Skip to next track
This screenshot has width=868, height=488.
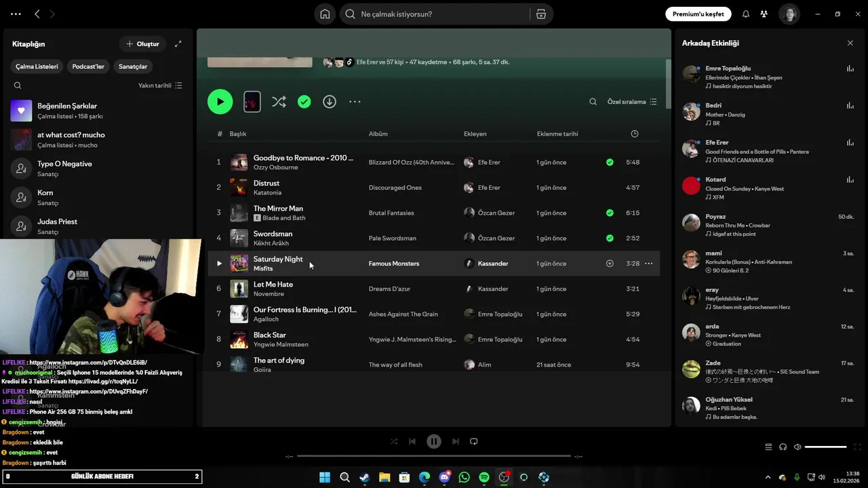tap(456, 441)
